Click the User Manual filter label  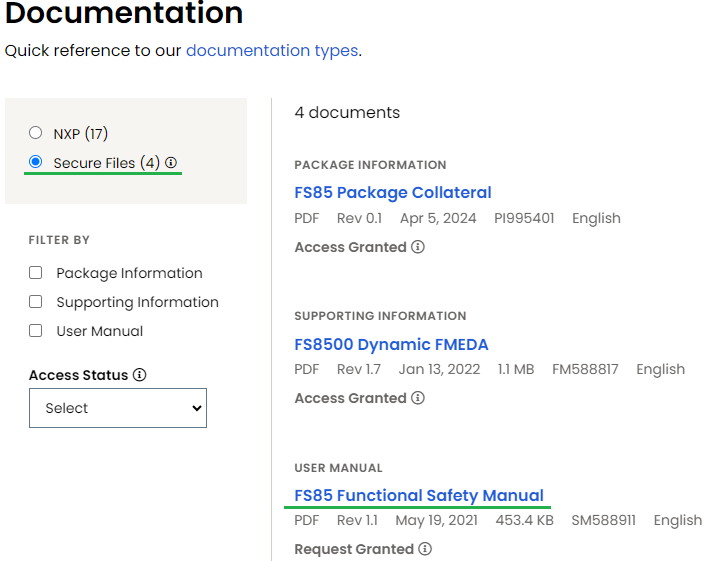[99, 331]
